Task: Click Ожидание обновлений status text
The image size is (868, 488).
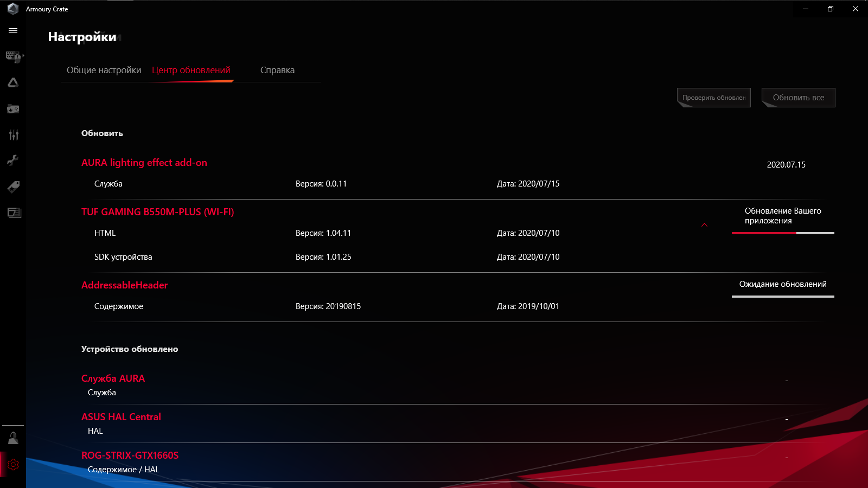Action: [x=783, y=284]
